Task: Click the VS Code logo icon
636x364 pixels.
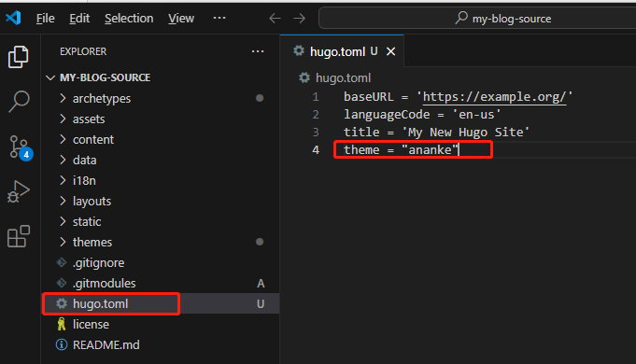Action: tap(13, 18)
